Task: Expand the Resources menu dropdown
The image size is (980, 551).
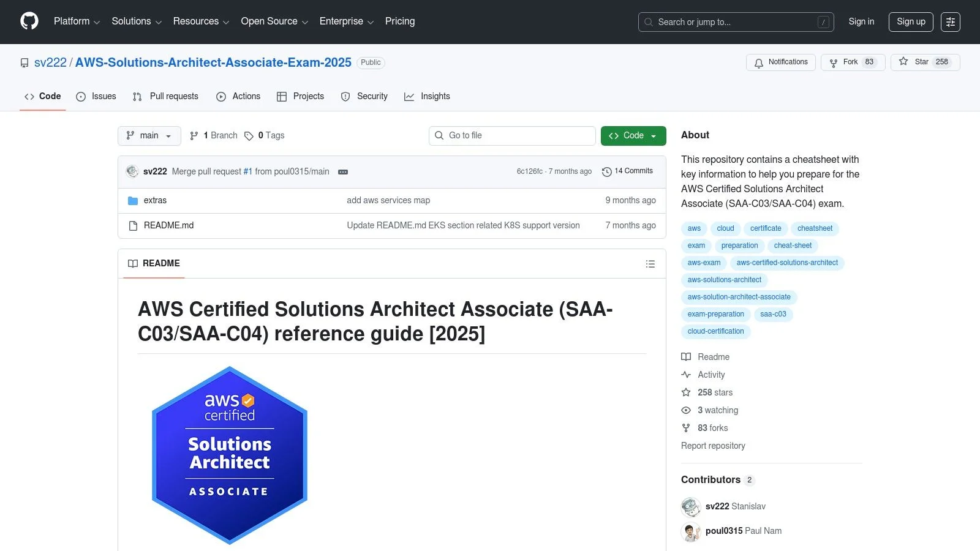Action: coord(201,21)
